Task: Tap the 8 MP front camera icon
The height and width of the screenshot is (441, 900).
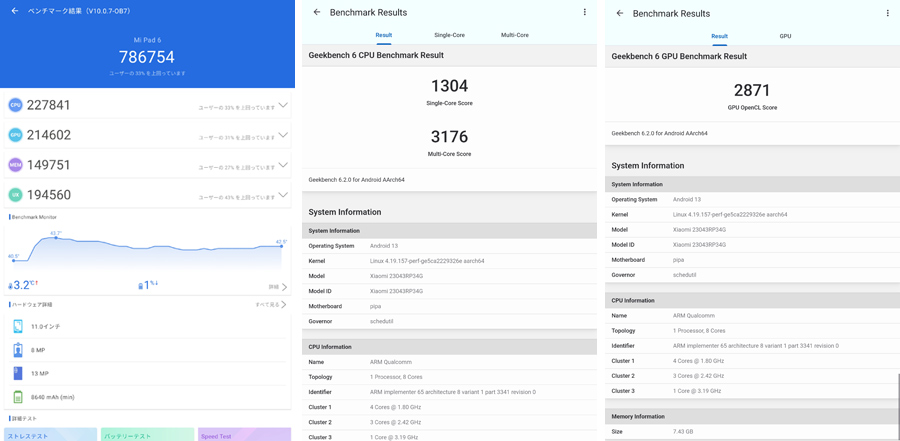Action: 18,350
